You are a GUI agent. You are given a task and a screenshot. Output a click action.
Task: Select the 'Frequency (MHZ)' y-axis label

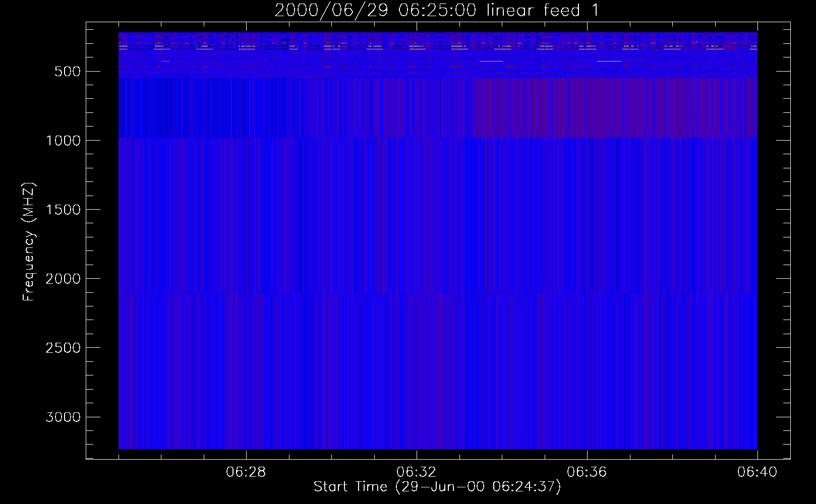[29, 241]
